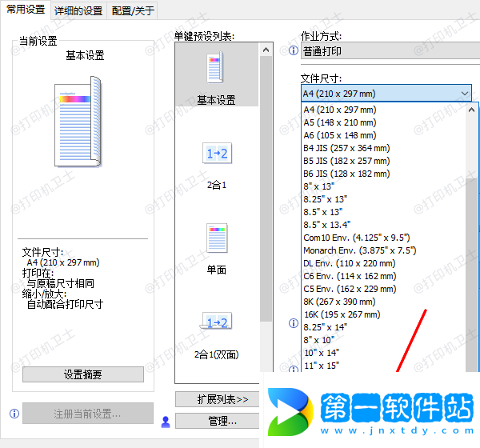Switch to the 详细的设置 tab
The image size is (480, 448).
(78, 11)
